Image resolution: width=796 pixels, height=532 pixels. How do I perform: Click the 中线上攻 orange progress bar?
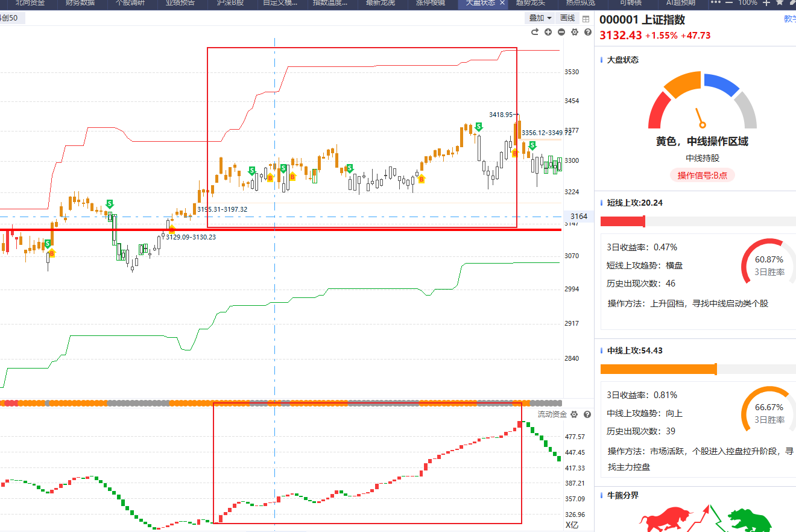pyautogui.click(x=659, y=369)
